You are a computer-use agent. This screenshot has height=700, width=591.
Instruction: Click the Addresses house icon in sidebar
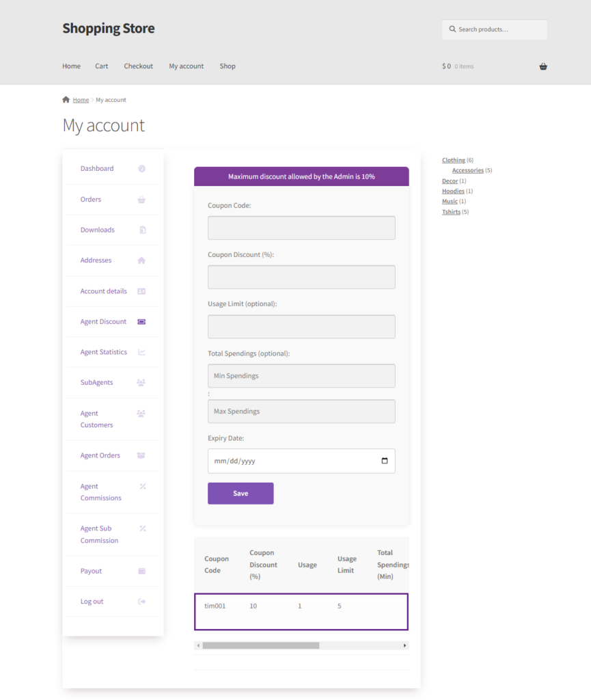141,260
